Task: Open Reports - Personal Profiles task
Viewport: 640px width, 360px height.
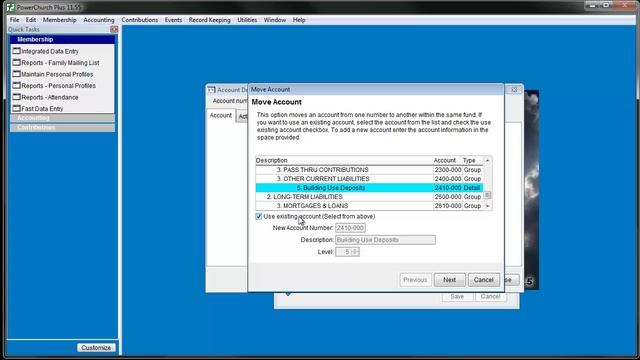Action: 54,86
